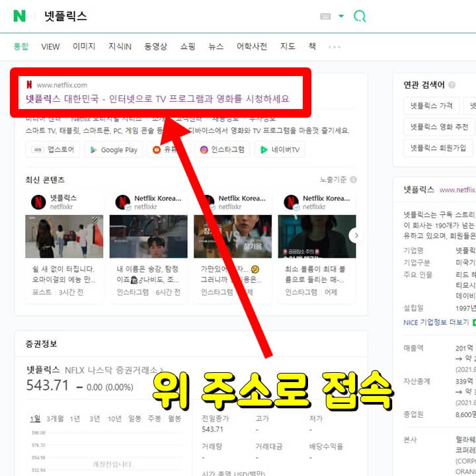
Task: Select the 통합 tab
Action: click(21, 46)
